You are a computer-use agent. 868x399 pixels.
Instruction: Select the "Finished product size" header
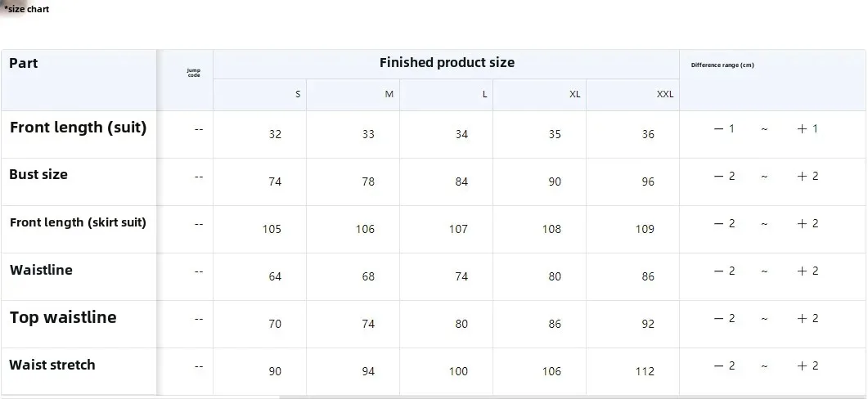click(447, 63)
